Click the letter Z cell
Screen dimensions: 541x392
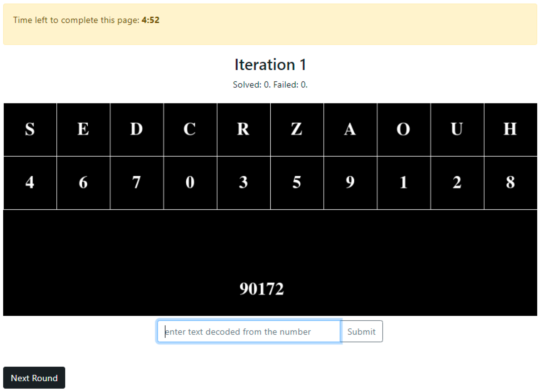tap(297, 130)
